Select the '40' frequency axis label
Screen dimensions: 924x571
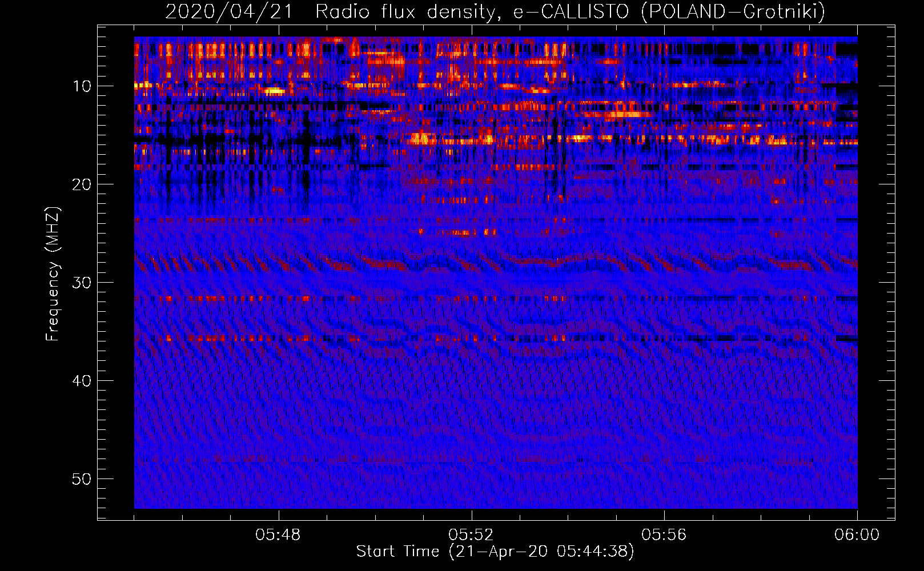(82, 381)
